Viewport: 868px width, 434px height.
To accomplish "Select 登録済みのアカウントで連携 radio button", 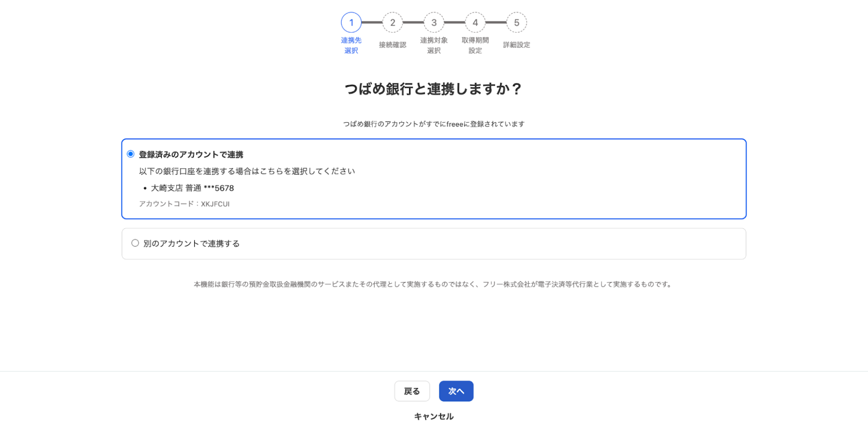I will click(131, 154).
